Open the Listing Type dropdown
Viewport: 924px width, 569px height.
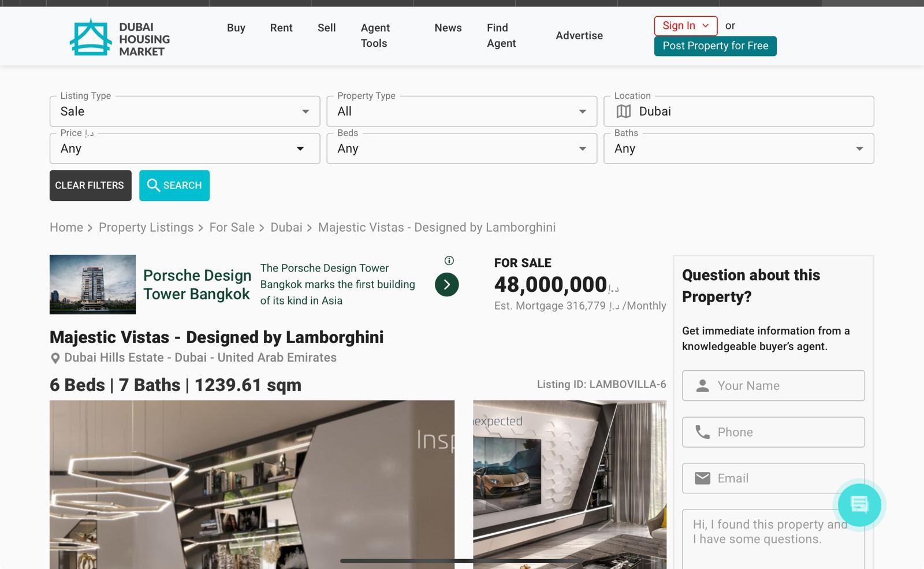coord(185,111)
